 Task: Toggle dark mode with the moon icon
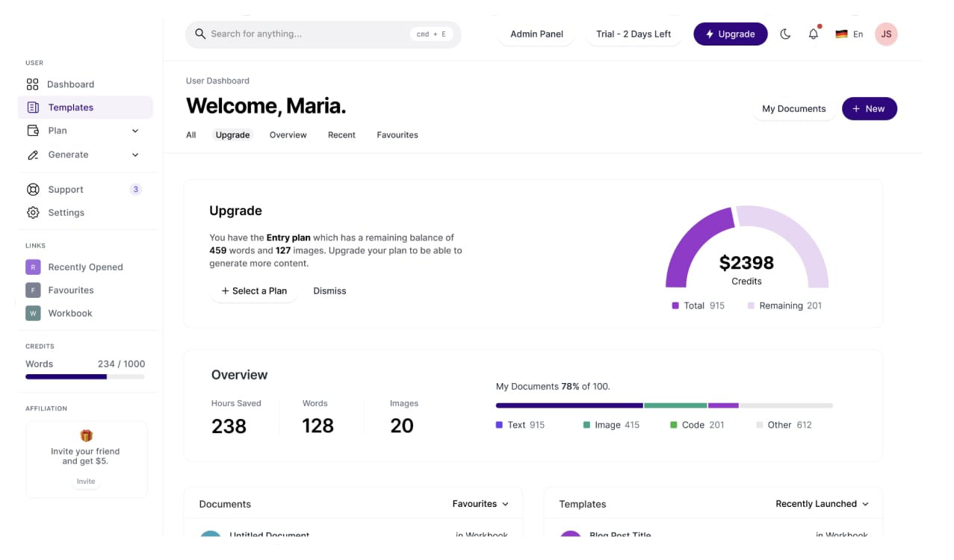pos(785,34)
